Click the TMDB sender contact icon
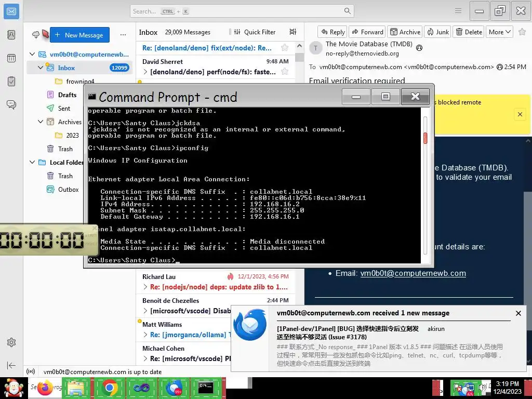This screenshot has width=532, height=399. point(419,48)
